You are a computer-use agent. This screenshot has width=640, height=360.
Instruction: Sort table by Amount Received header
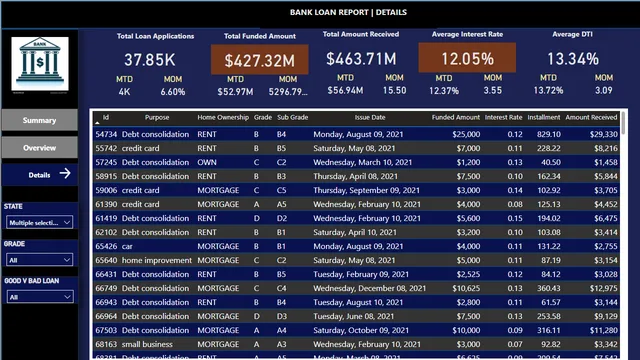[591, 118]
